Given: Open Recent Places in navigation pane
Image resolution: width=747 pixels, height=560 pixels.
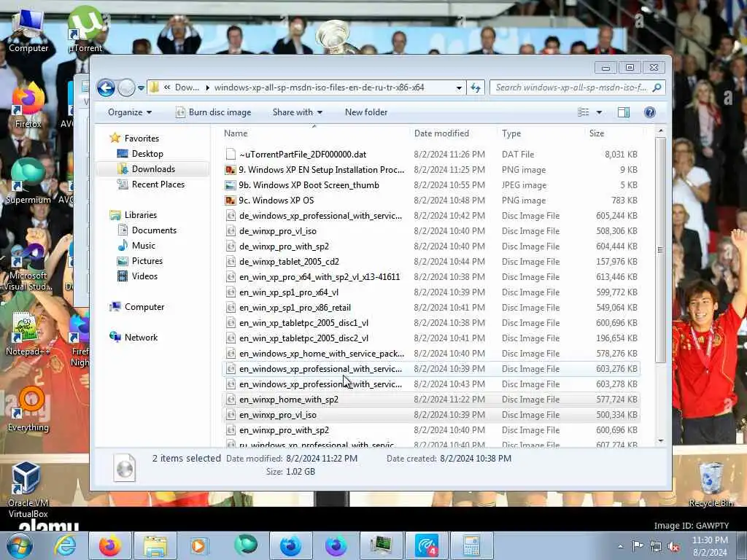Looking at the screenshot, I should point(158,184).
